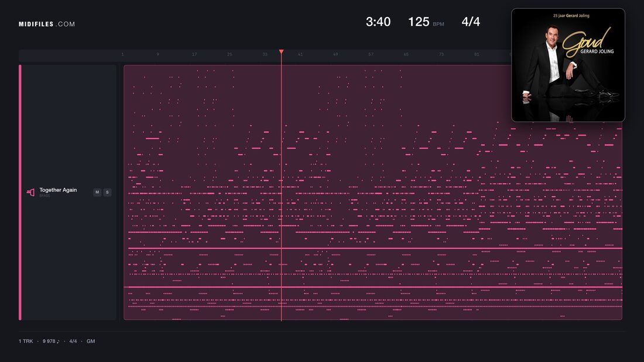
Task: Select the Together Again track name
Action: tap(58, 190)
